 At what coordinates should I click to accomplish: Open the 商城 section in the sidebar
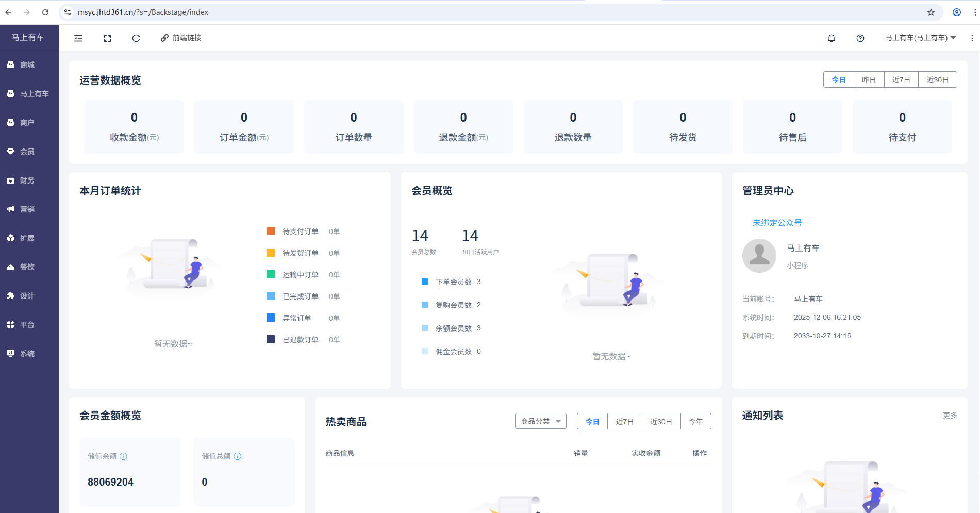27,64
